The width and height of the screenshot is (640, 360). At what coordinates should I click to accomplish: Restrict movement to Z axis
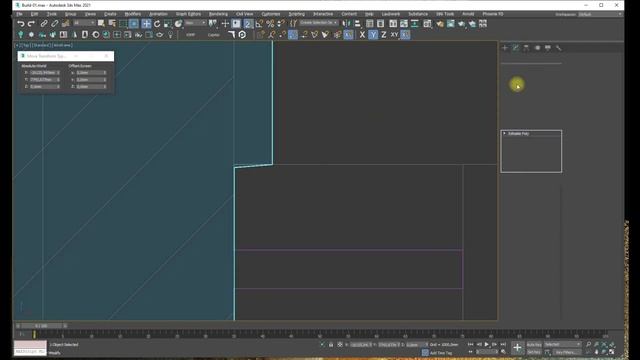click(x=384, y=35)
